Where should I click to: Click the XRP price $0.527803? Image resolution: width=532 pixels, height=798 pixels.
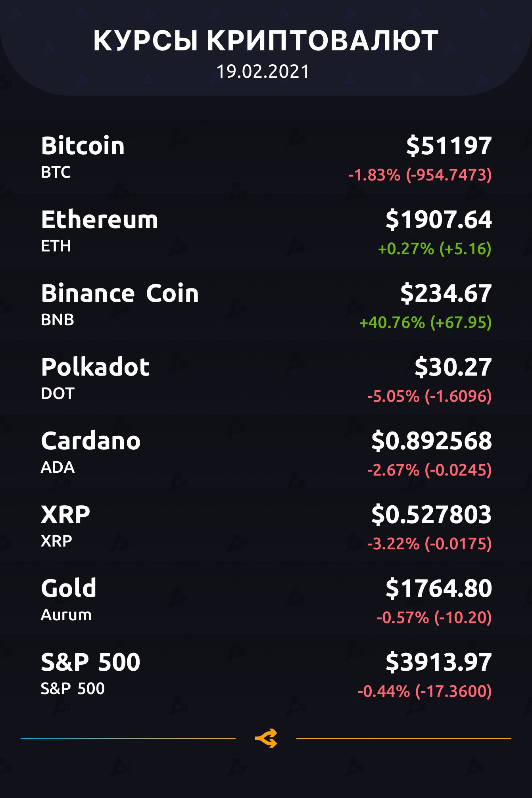point(431,514)
